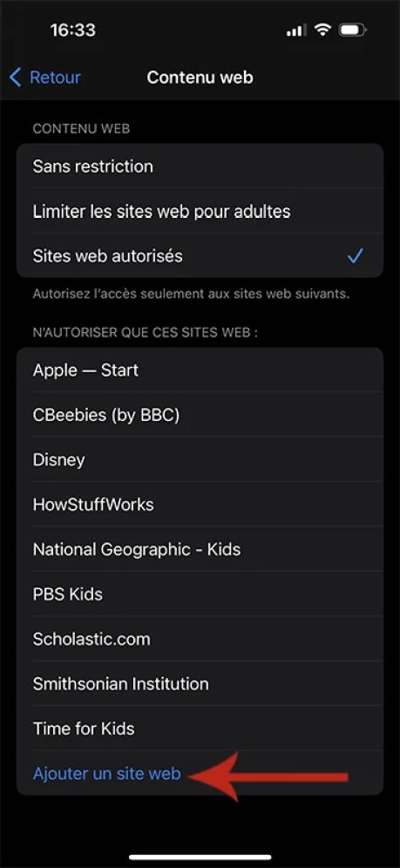The height and width of the screenshot is (868, 400).
Task: Tap the battery indicator icon
Action: 352,30
